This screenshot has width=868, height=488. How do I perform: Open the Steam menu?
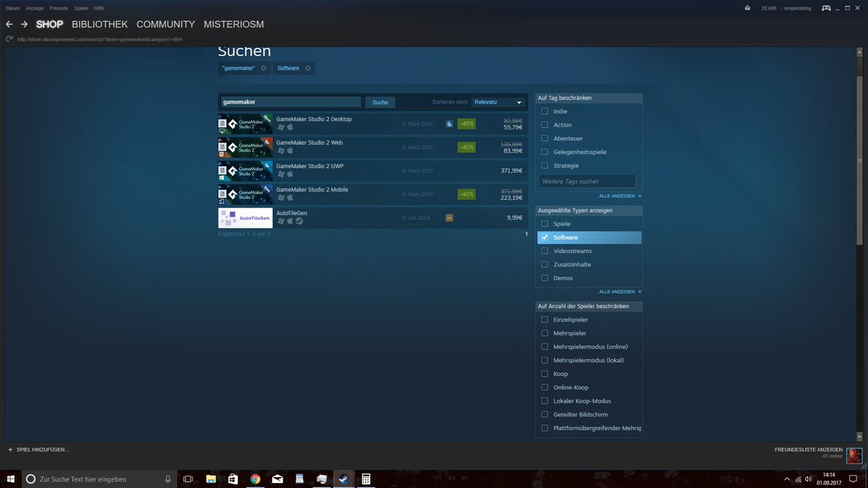click(x=13, y=8)
